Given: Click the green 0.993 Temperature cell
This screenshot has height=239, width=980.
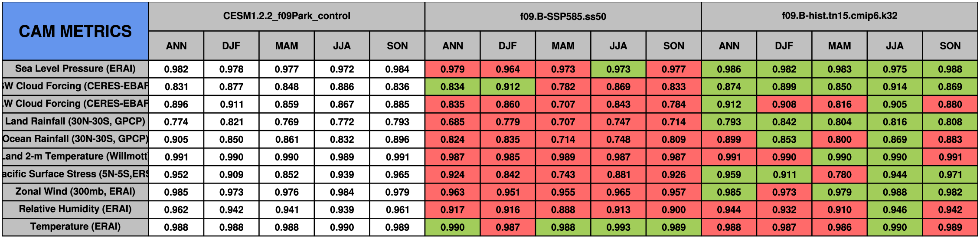Looking at the screenshot, I should tap(618, 227).
